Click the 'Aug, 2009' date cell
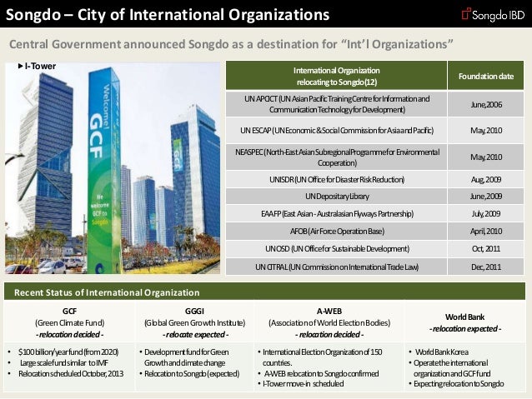Viewport: 532px width, 399px height. (x=486, y=179)
